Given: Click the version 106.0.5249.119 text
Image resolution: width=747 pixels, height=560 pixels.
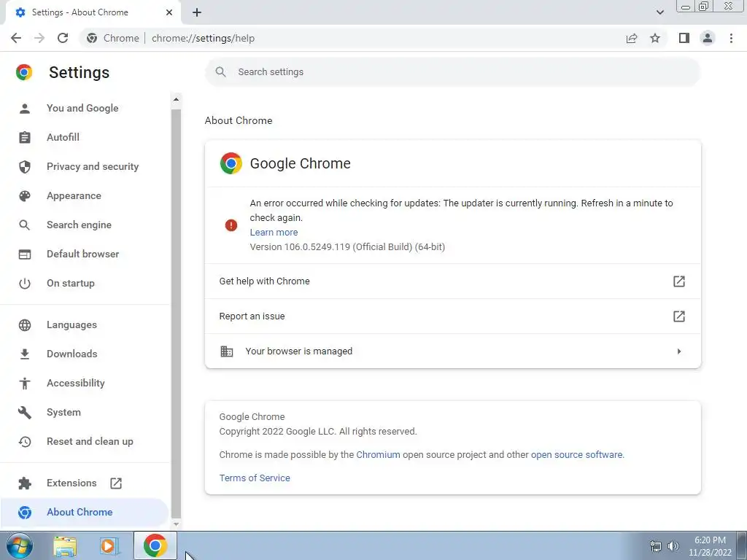Looking at the screenshot, I should pos(347,247).
